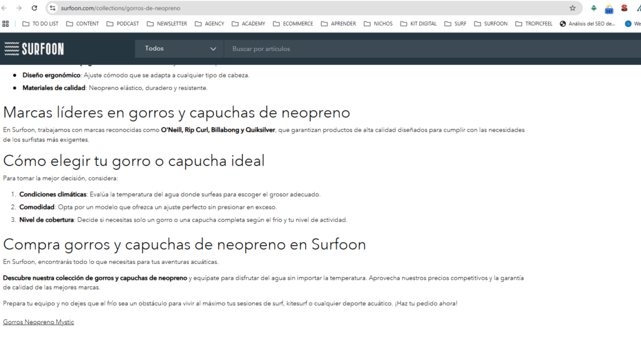The width and height of the screenshot is (641, 364).
Task: Open the TO DO LIST bookmark folder
Action: click(40, 24)
